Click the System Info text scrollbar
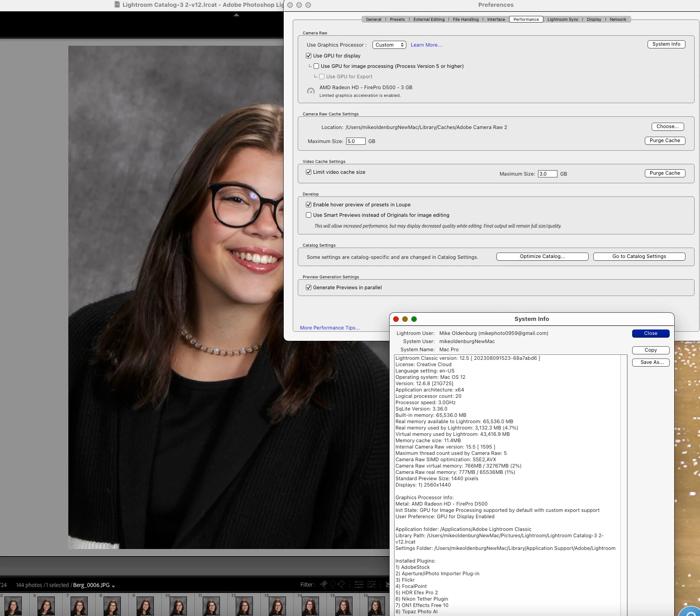This screenshot has height=616, width=700. (624, 484)
